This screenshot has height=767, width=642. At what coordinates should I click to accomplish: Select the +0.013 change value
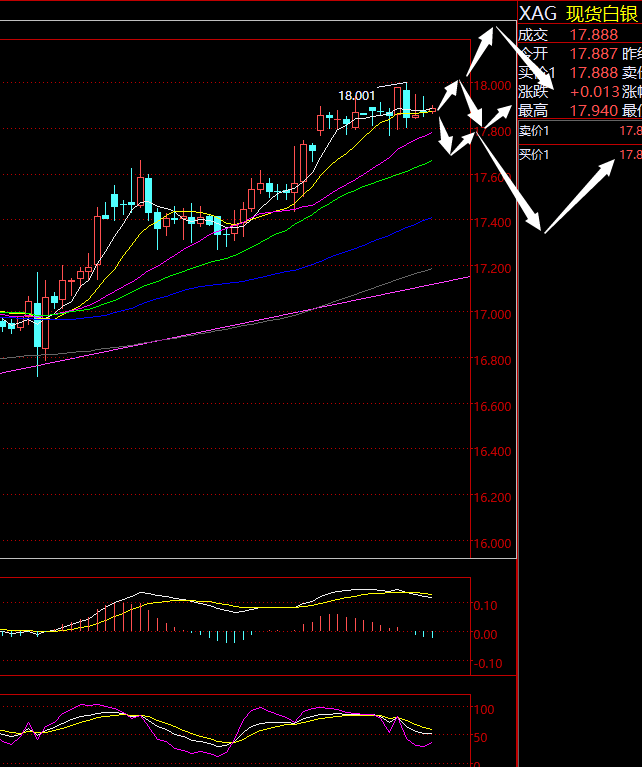tap(595, 91)
